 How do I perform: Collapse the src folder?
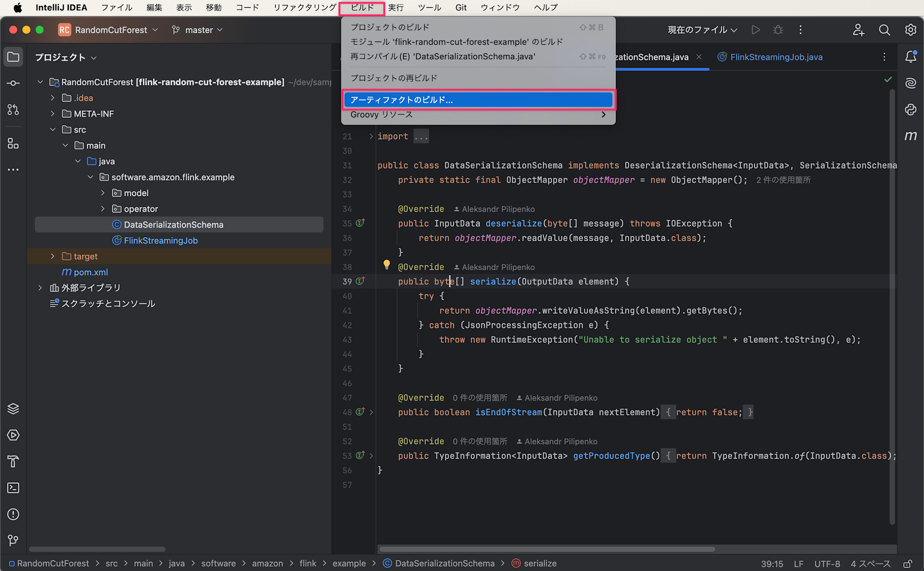point(53,130)
